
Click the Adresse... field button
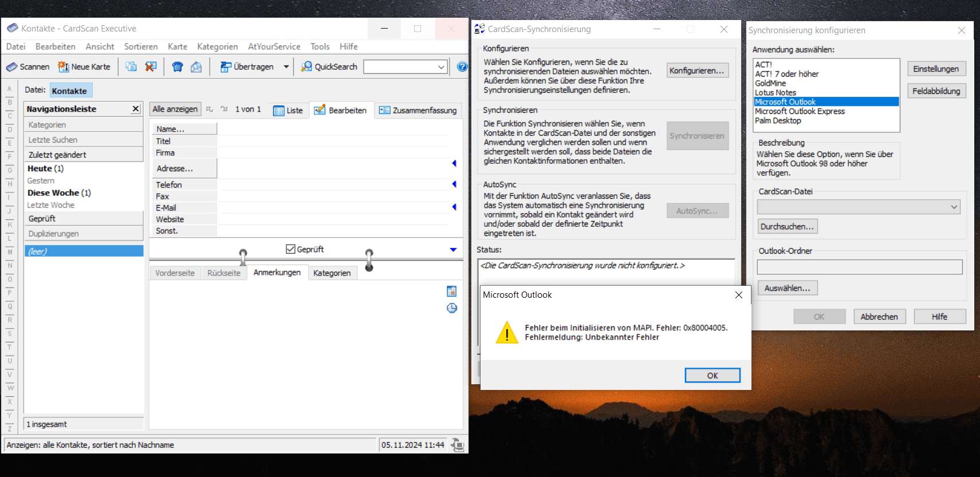[x=184, y=168]
